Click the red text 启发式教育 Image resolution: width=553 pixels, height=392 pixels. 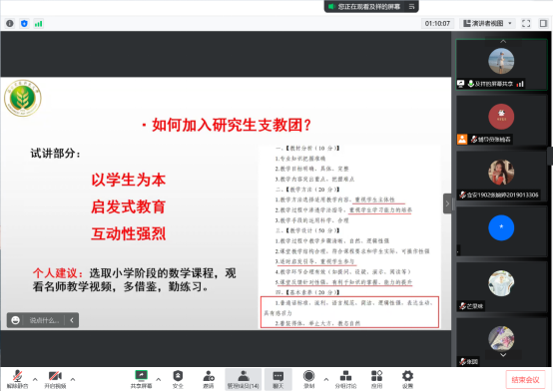[x=129, y=206]
